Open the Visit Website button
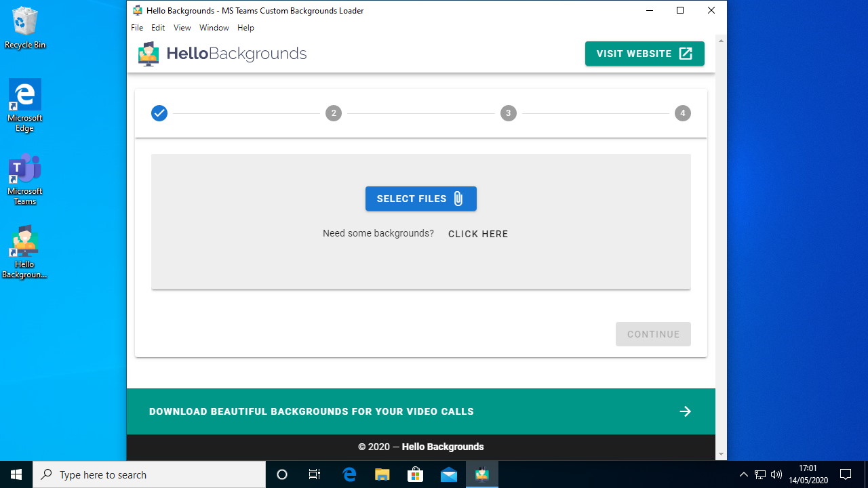Screen dimensions: 868x488 point(645,54)
